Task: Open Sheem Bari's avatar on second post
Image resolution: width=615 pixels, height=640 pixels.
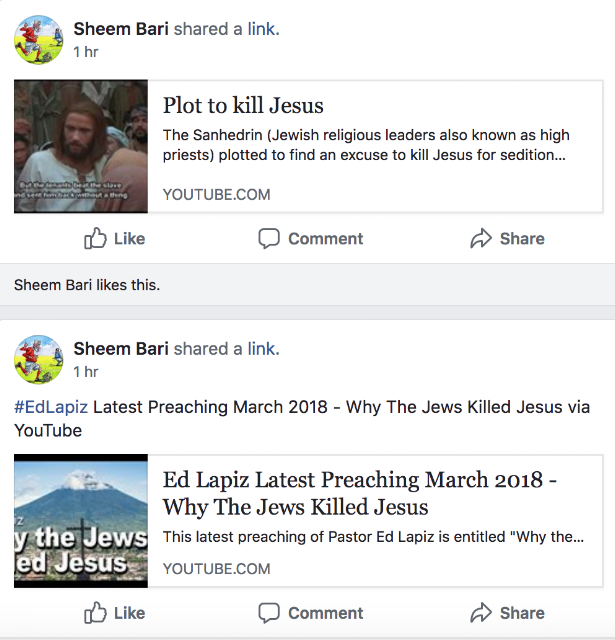Action: [38, 359]
